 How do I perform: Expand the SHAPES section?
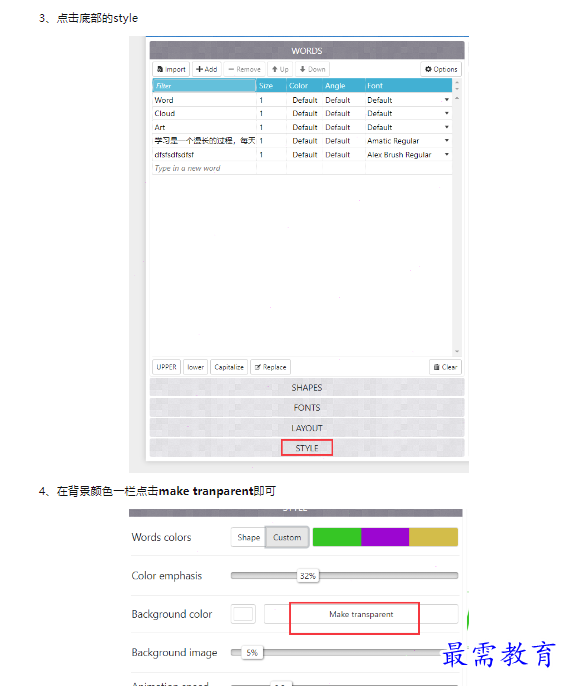pos(307,388)
